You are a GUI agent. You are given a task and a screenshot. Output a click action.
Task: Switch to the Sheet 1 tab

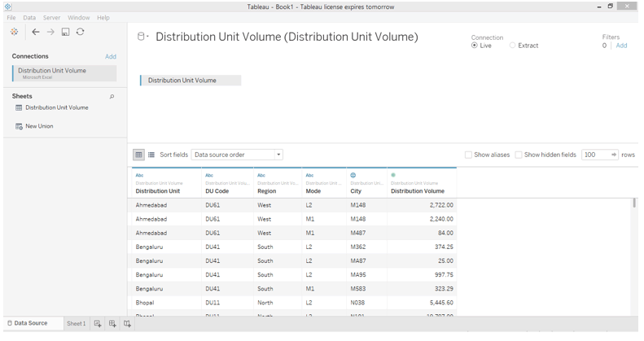pyautogui.click(x=77, y=324)
